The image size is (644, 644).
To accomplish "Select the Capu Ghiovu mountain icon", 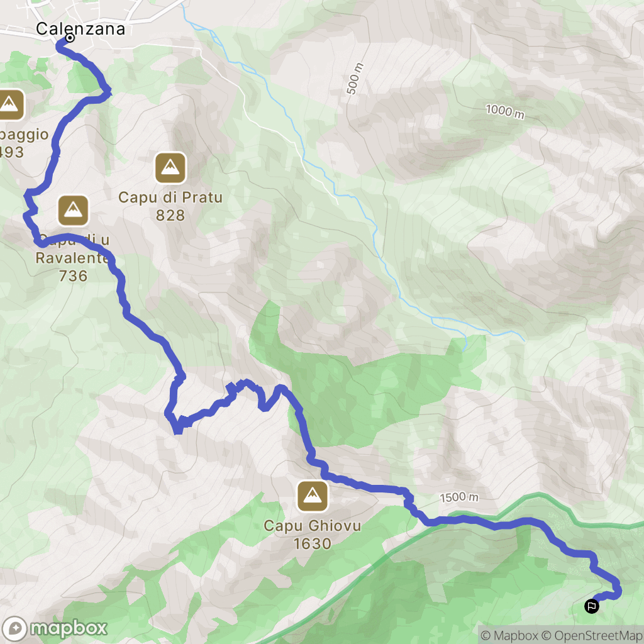I will point(313,496).
